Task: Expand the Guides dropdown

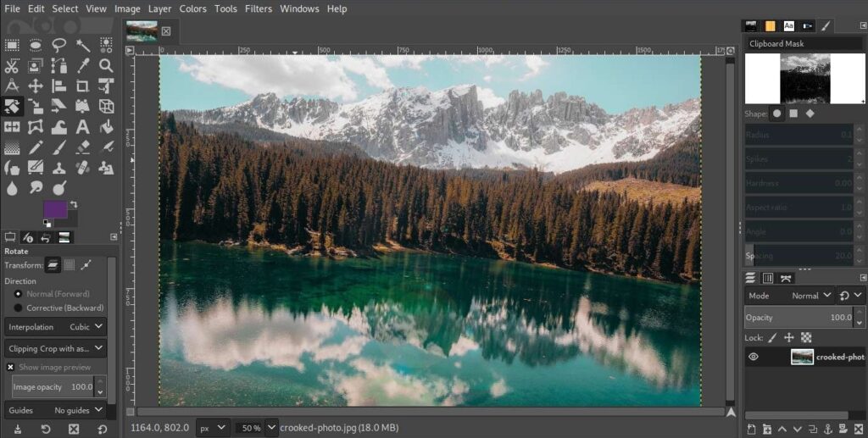Action: click(56, 410)
